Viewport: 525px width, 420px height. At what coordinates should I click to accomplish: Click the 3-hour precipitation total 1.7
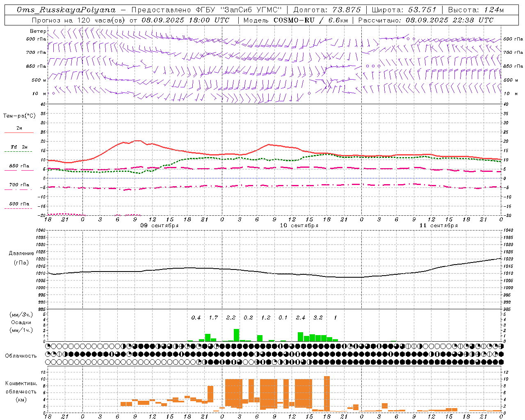point(213,318)
